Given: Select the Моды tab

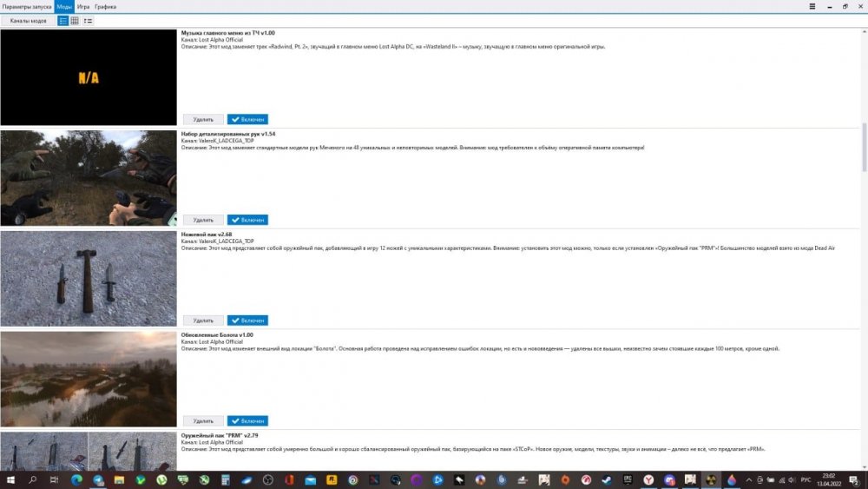Looking at the screenshot, I should [x=64, y=7].
